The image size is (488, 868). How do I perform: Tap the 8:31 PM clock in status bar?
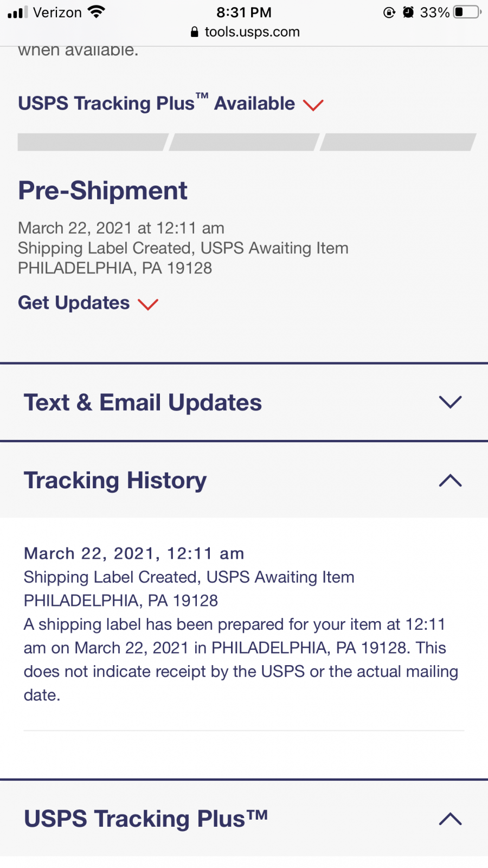click(x=244, y=12)
